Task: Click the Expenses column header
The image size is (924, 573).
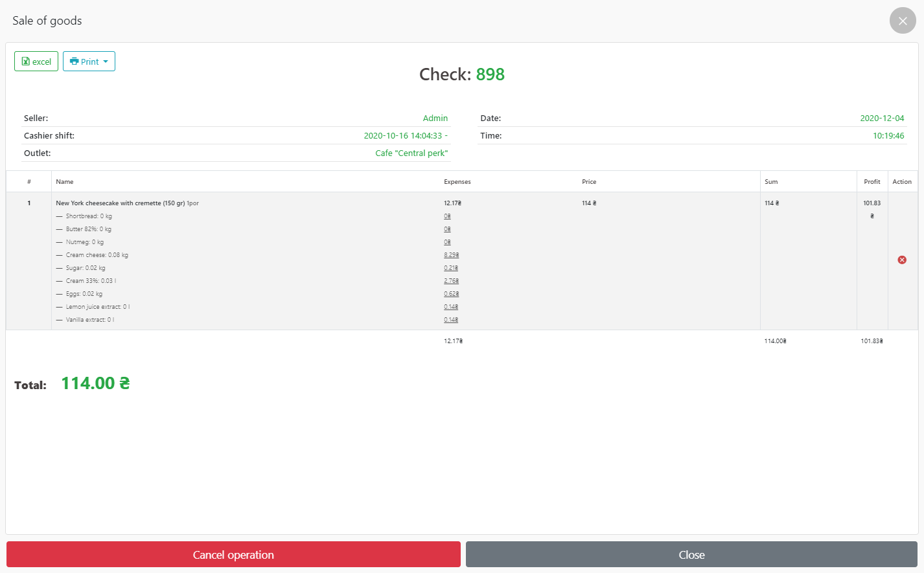Action: coord(457,182)
